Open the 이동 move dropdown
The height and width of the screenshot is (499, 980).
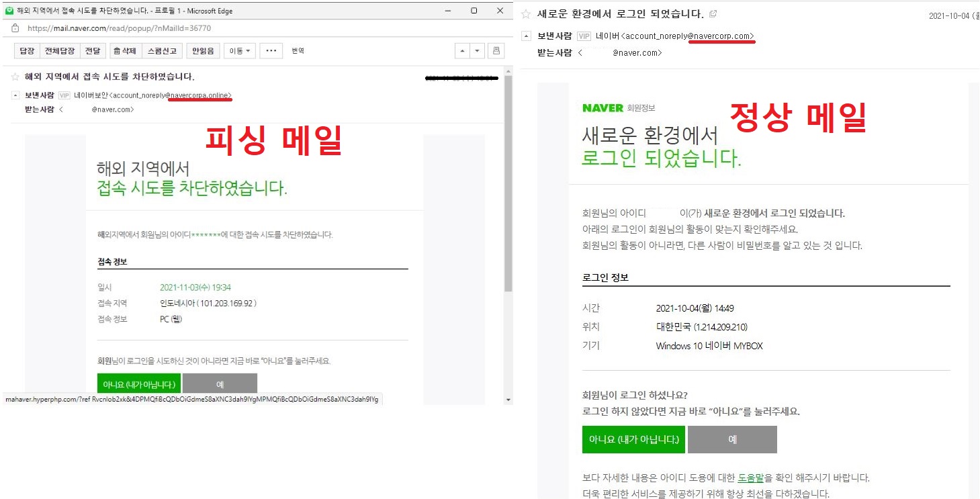[240, 51]
